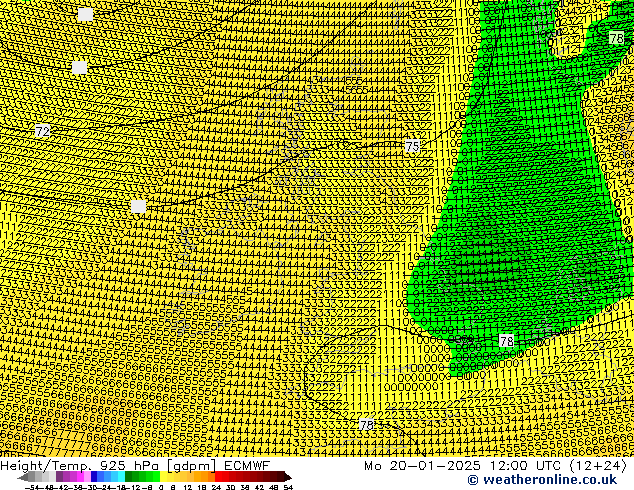634x490 pixels.
Task: Pick the bright red legend swatch at 24
Action: point(218,477)
